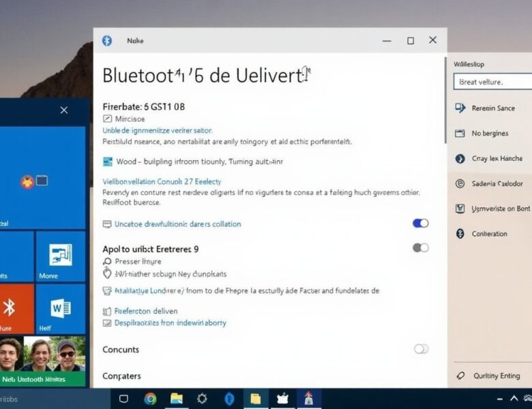Open the people photo tile in Start menu

[42, 361]
